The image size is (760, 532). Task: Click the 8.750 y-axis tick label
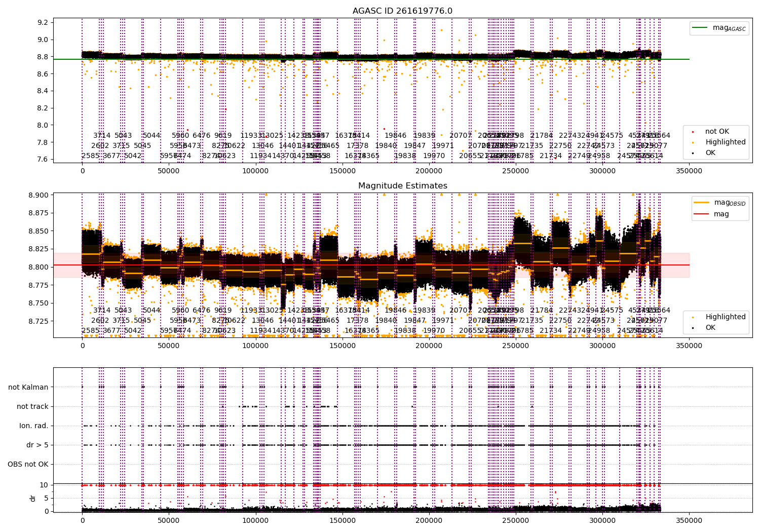(39, 303)
